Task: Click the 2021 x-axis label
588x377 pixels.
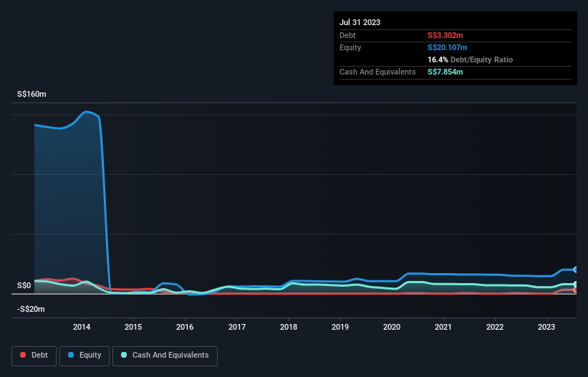Action: pos(443,327)
